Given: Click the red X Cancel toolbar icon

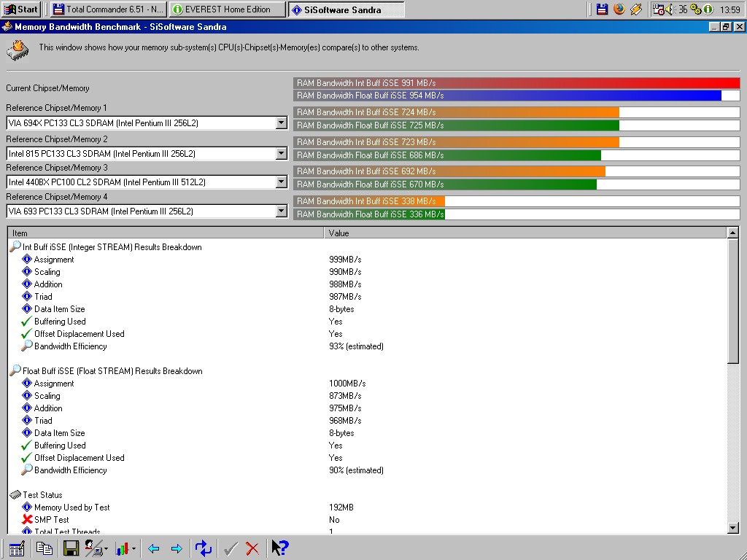Looking at the screenshot, I should click(x=252, y=548).
